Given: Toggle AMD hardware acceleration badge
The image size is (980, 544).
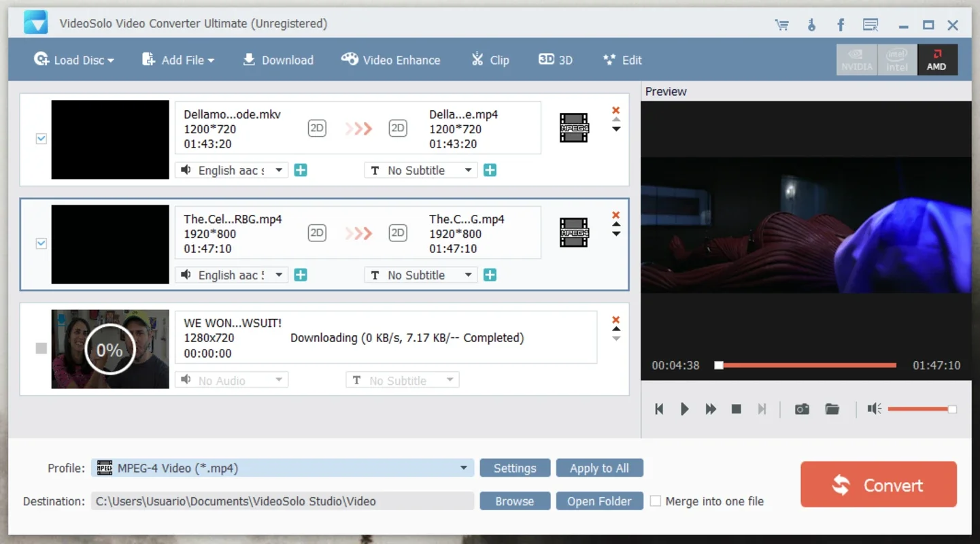Looking at the screenshot, I should pyautogui.click(x=937, y=60).
